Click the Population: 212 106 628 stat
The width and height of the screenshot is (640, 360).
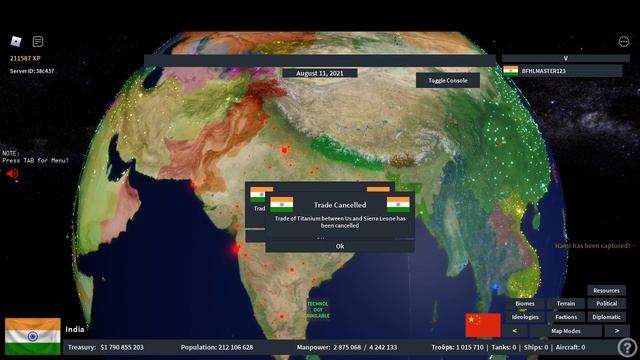click(x=217, y=347)
